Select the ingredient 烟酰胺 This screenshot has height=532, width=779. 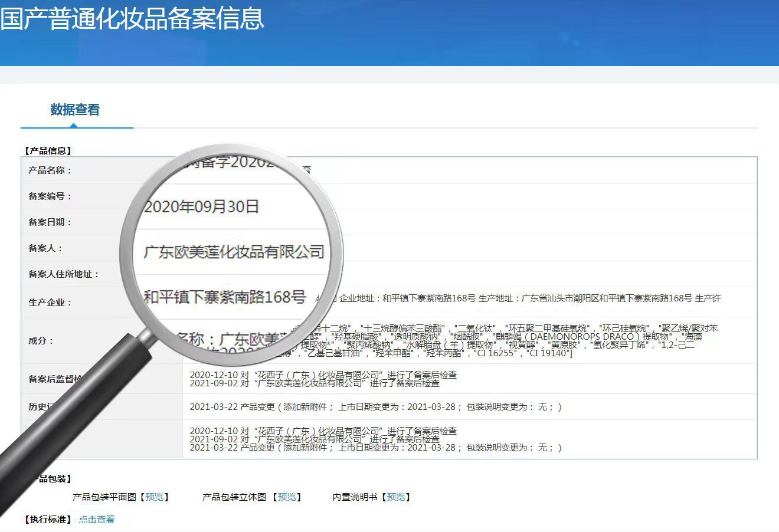pyautogui.click(x=467, y=337)
